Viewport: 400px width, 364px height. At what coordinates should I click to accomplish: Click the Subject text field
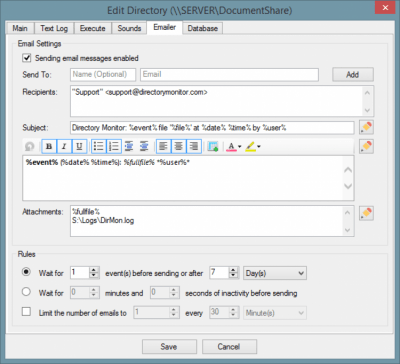click(x=212, y=128)
